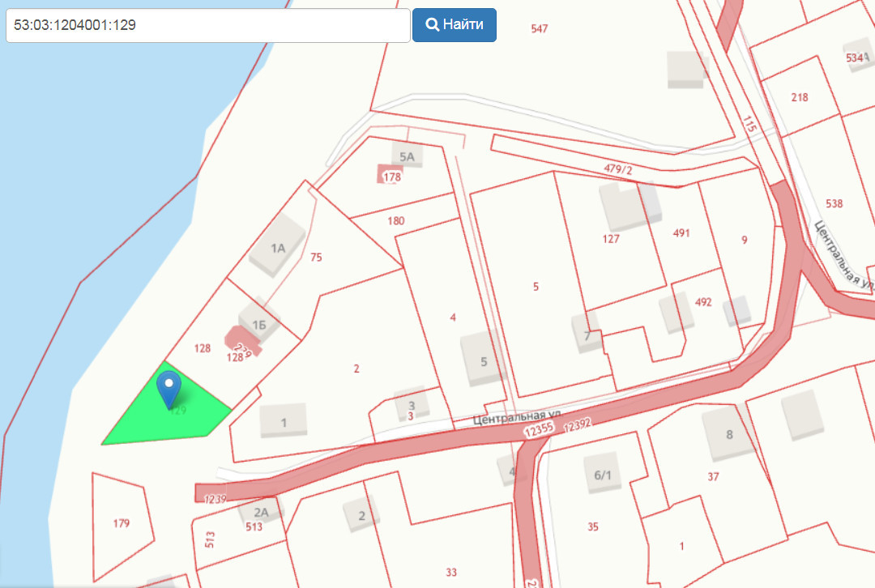
Task: Click parcel label 538
Action: 834,203
